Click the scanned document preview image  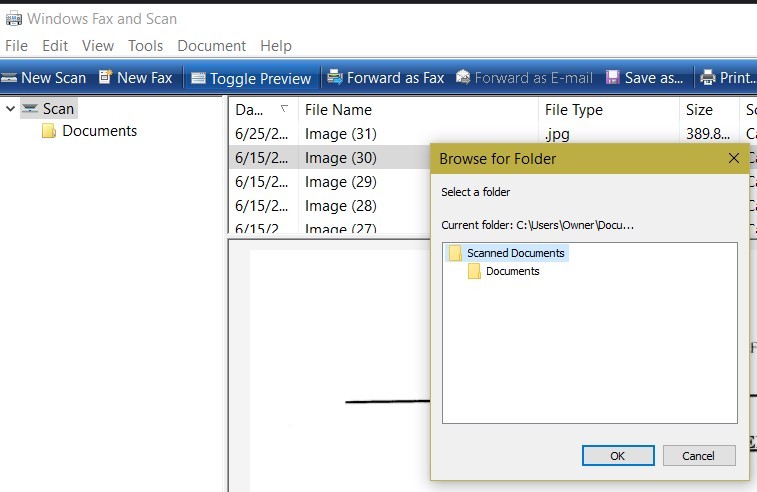click(x=340, y=371)
